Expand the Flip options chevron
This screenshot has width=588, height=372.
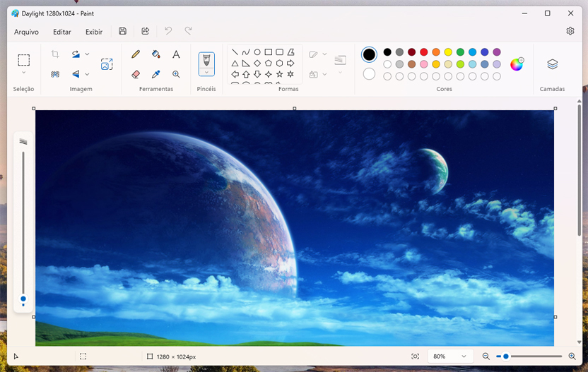coord(87,74)
